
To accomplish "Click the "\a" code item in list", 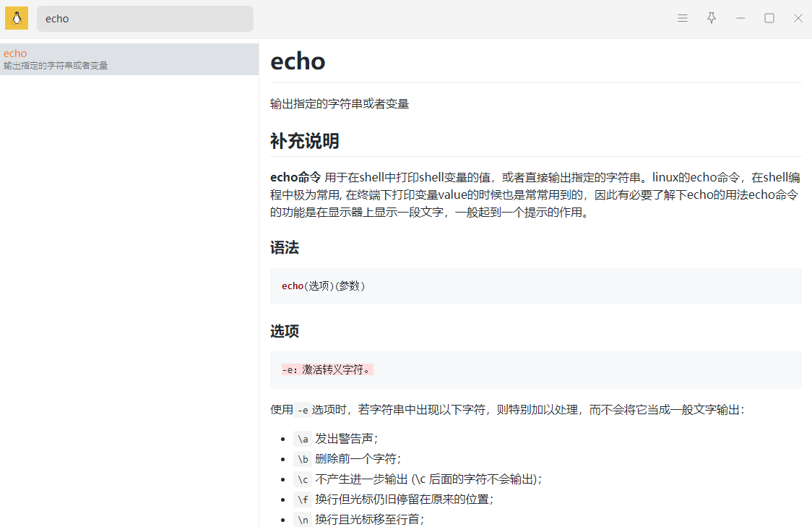I will (303, 439).
